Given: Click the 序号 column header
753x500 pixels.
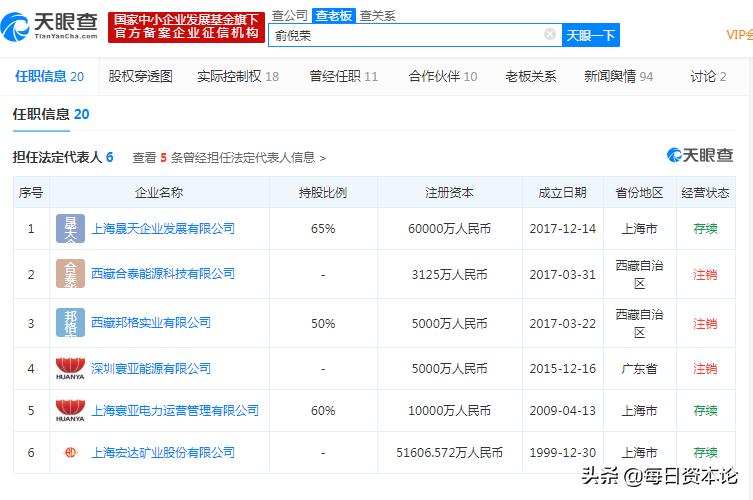Looking at the screenshot, I should tap(31, 193).
